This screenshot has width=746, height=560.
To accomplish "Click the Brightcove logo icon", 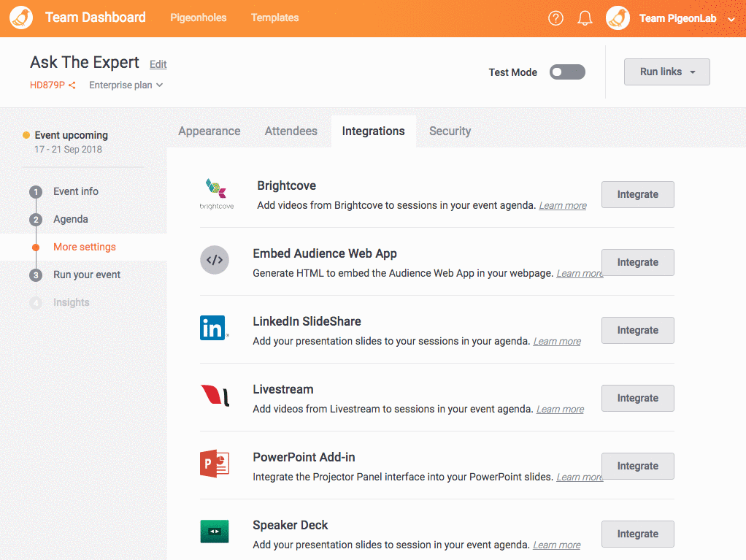I will pyautogui.click(x=217, y=193).
